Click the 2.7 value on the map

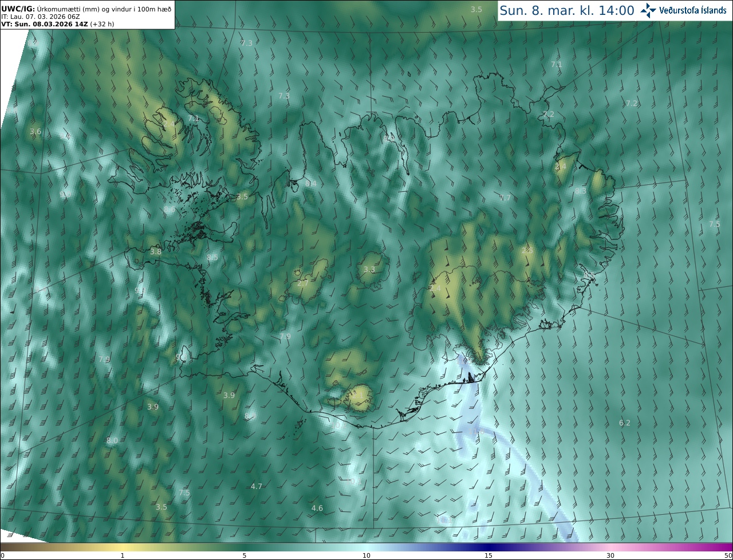point(303,283)
